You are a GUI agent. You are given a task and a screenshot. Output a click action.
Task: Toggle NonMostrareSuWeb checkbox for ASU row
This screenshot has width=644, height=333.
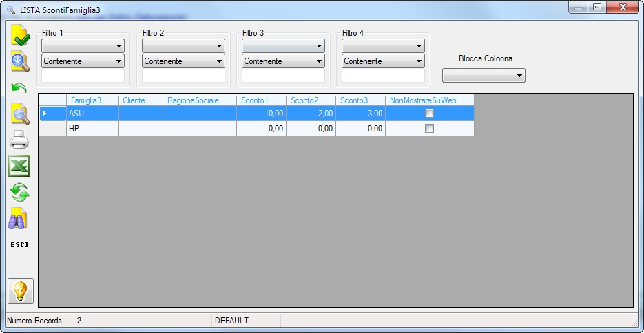click(429, 114)
